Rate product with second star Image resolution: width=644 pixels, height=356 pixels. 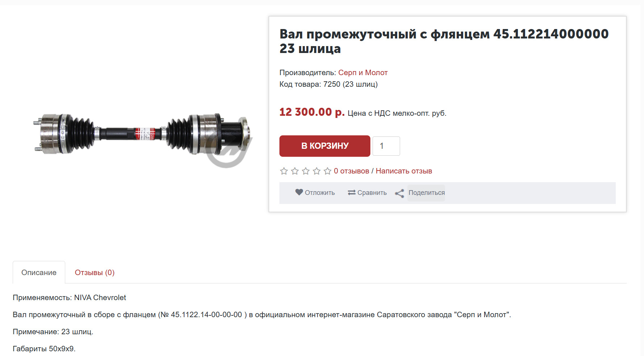(x=295, y=171)
